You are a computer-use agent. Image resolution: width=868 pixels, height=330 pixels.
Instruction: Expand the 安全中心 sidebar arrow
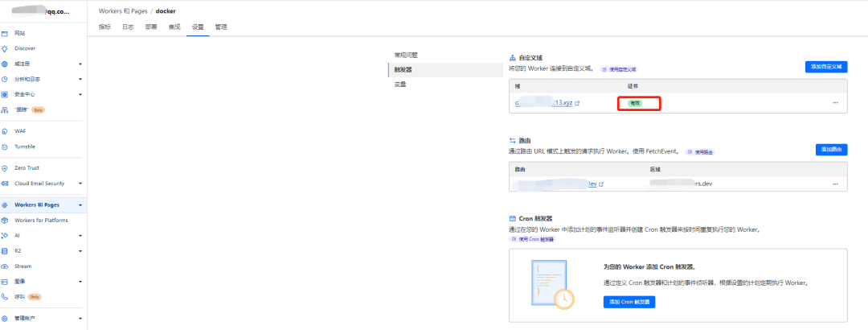pyautogui.click(x=80, y=94)
